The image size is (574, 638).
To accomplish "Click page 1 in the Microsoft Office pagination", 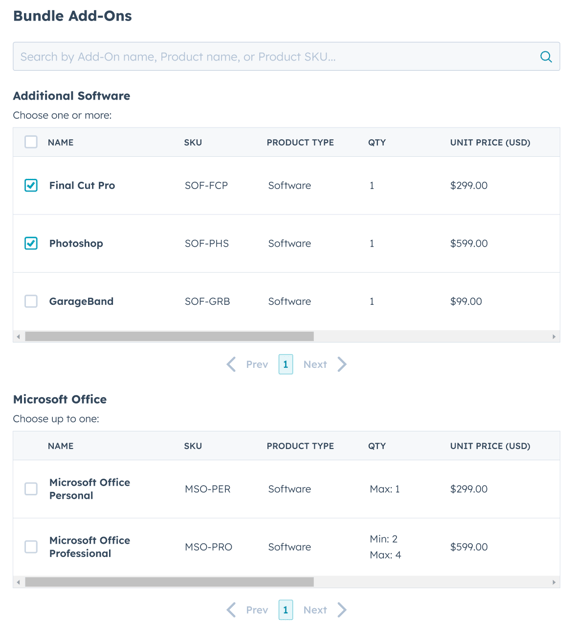I will [x=286, y=610].
